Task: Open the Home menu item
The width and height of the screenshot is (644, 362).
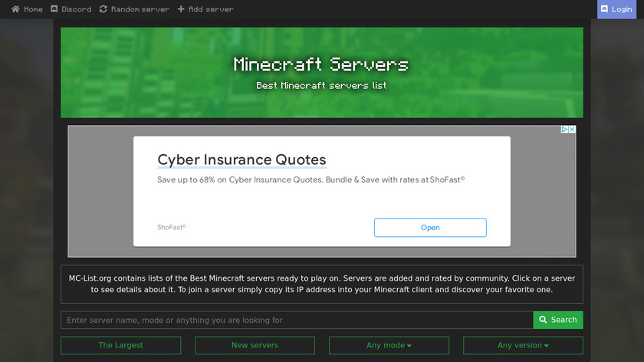Action: (27, 9)
